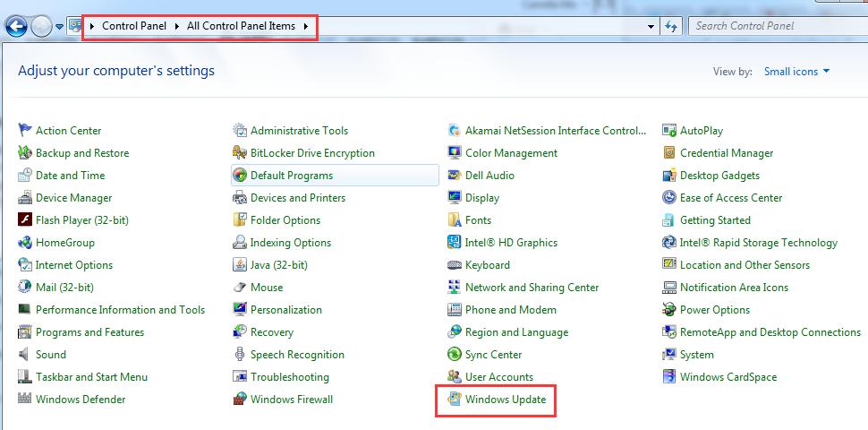Click the Control Panel breadcrumb segment

134,26
